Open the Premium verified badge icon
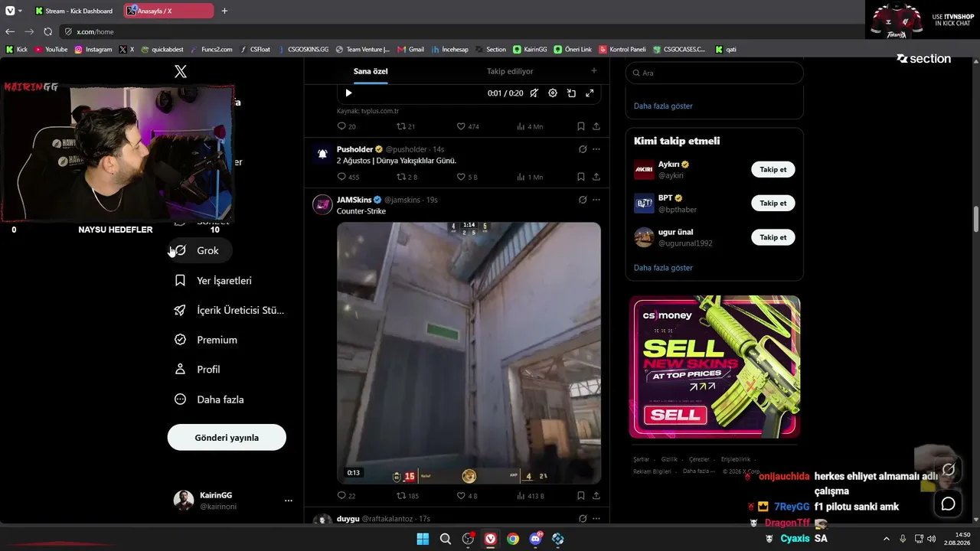This screenshot has width=980, height=551. click(x=180, y=340)
